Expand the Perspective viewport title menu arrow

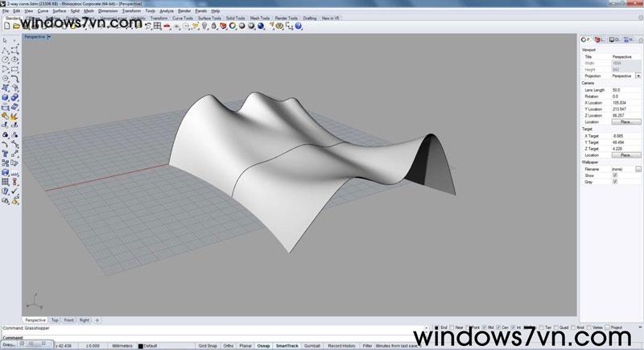(x=49, y=37)
